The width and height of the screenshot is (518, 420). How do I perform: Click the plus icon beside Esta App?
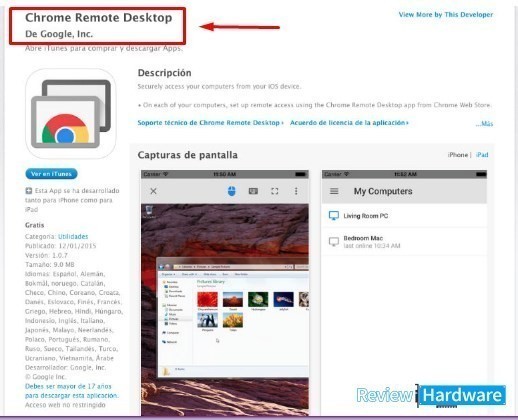point(29,191)
